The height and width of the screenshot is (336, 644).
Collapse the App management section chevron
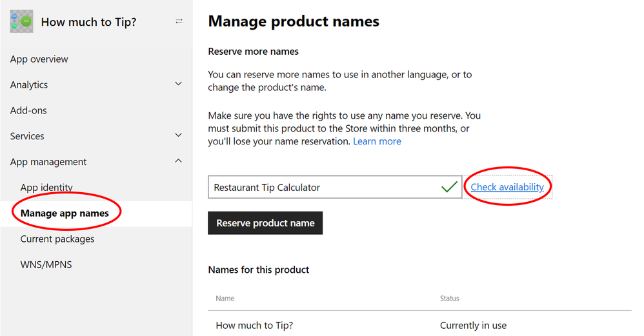tap(179, 161)
